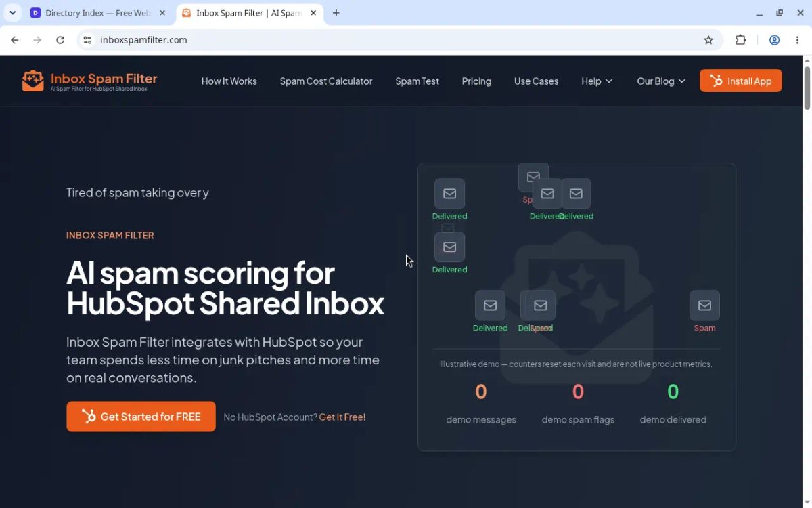Open the Spam Cost Calculator

pos(326,81)
